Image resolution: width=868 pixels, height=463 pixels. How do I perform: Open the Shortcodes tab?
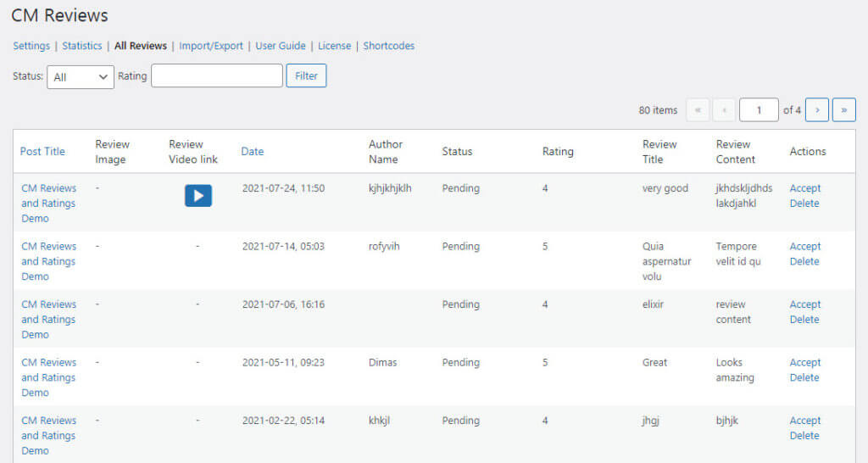click(x=388, y=46)
